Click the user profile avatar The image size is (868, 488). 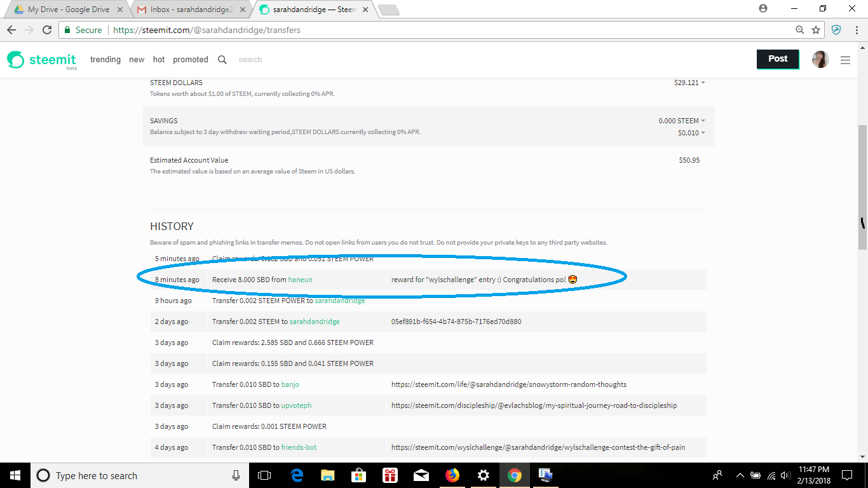[820, 59]
